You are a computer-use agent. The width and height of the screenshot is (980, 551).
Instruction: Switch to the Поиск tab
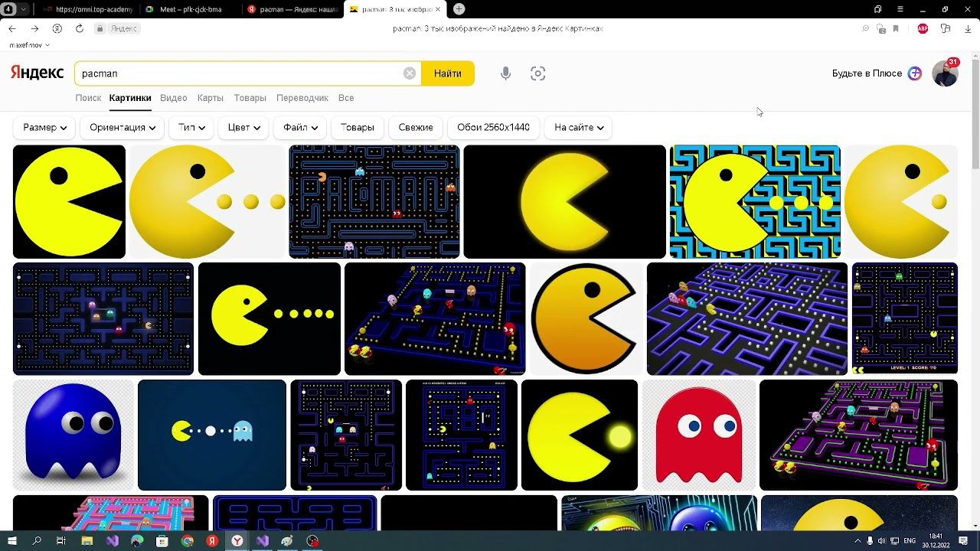pyautogui.click(x=88, y=98)
